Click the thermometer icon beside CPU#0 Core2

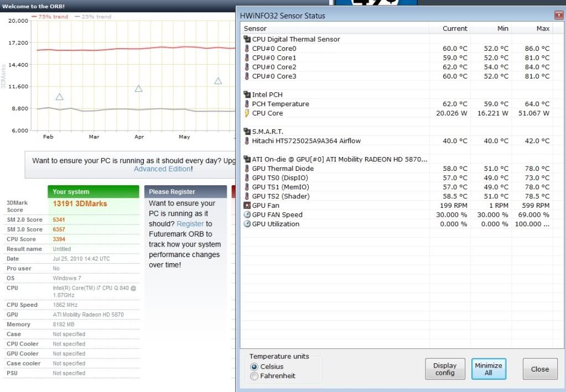pos(247,67)
